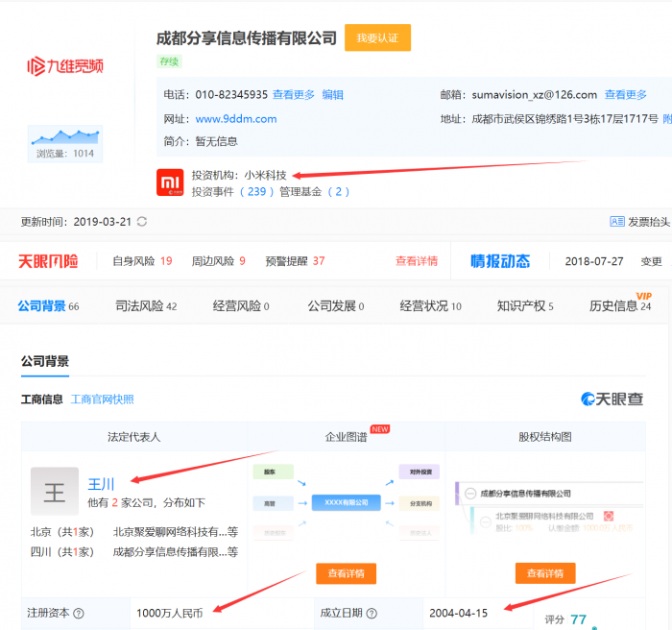Open the 知识产权 tab
The image size is (672, 630).
[525, 305]
